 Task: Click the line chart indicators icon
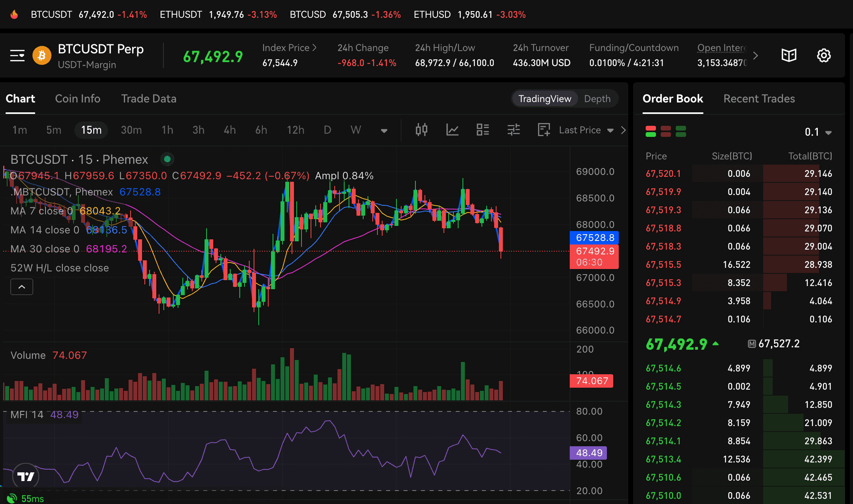pyautogui.click(x=452, y=130)
